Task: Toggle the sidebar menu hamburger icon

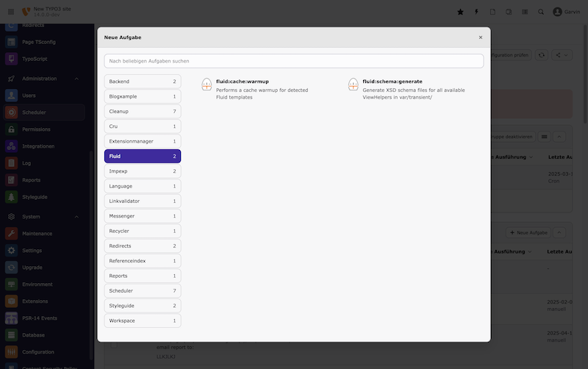Action: pyautogui.click(x=11, y=12)
